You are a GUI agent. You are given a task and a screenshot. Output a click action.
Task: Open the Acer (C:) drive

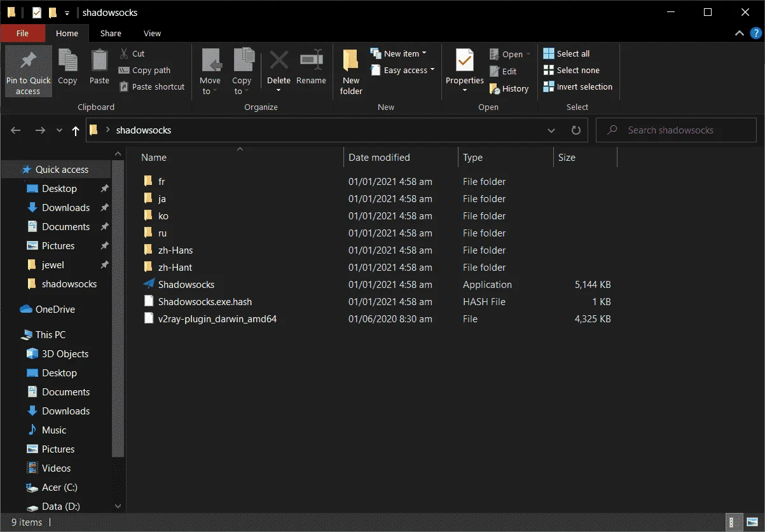(60, 488)
